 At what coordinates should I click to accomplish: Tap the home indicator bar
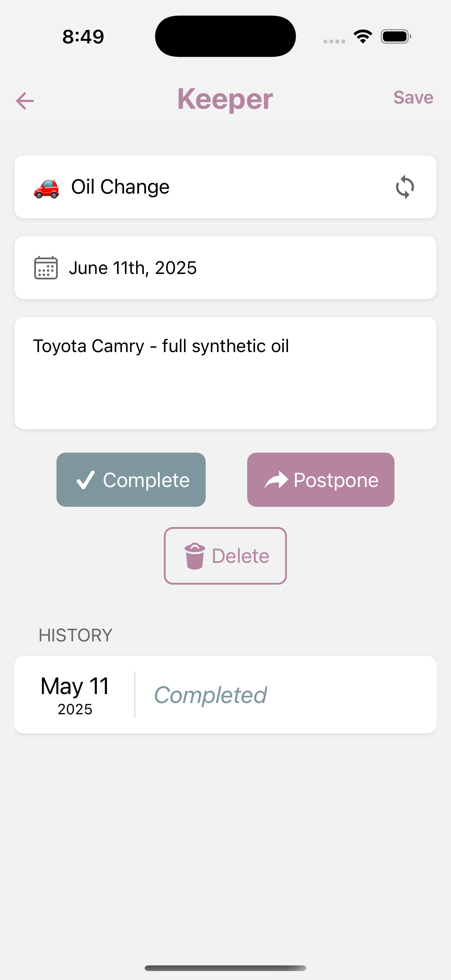pos(225,968)
